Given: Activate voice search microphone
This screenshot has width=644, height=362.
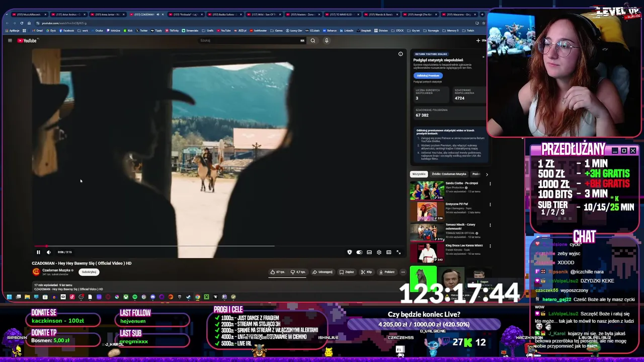Looking at the screenshot, I should [x=327, y=40].
